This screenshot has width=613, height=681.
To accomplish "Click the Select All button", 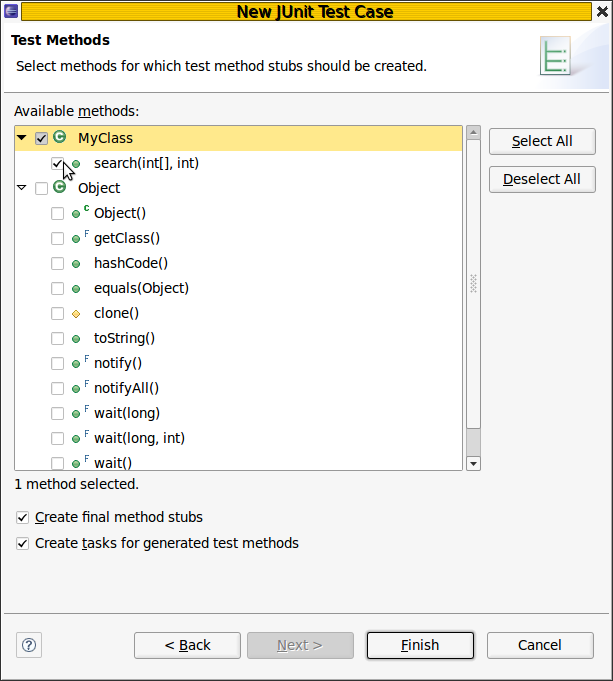I will coord(542,141).
